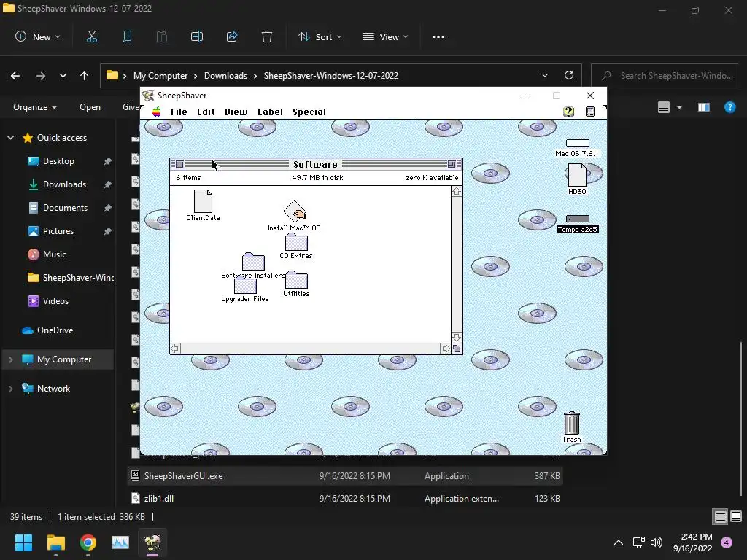Open the View dropdown in Explorer
Viewport: 747px width, 560px height.
point(385,36)
